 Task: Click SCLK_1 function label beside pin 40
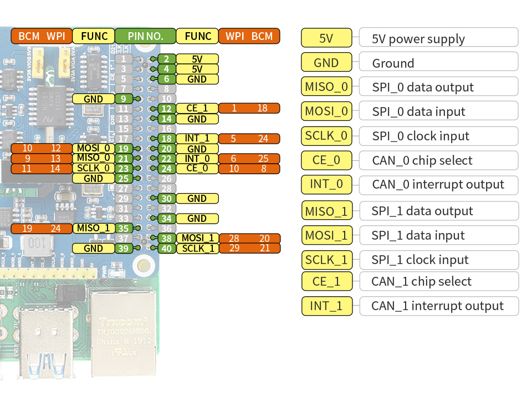(197, 248)
